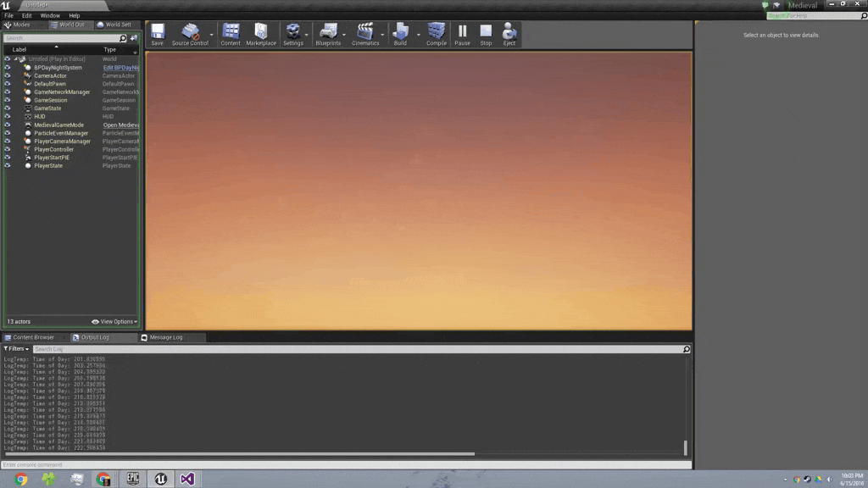868x488 pixels.
Task: Open the View Options dropdown in the outliner
Action: coord(114,322)
